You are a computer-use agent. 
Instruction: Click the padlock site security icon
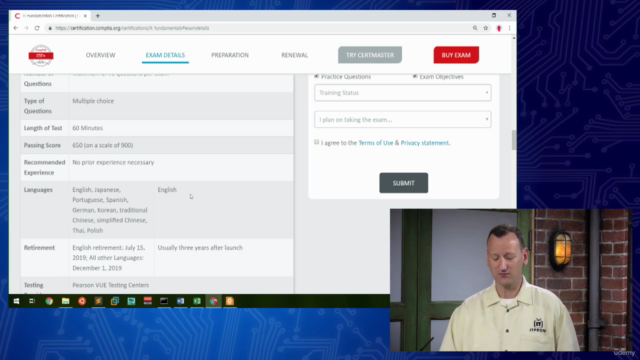tap(50, 28)
